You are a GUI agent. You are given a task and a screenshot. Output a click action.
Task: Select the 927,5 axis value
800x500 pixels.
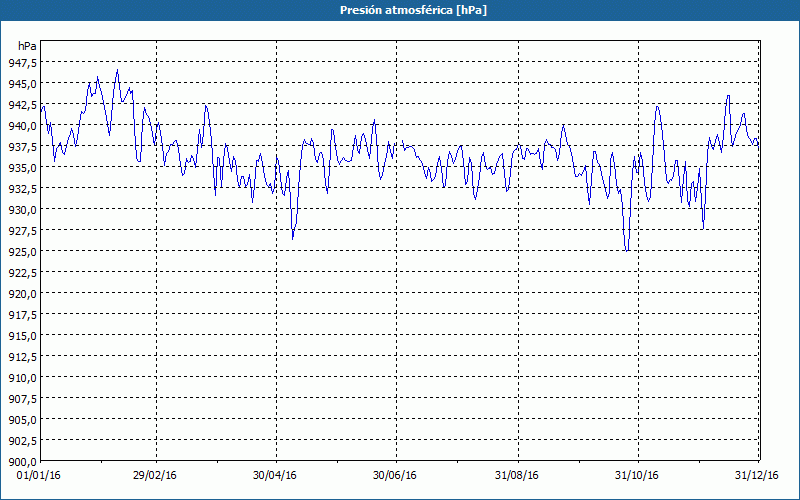point(22,231)
